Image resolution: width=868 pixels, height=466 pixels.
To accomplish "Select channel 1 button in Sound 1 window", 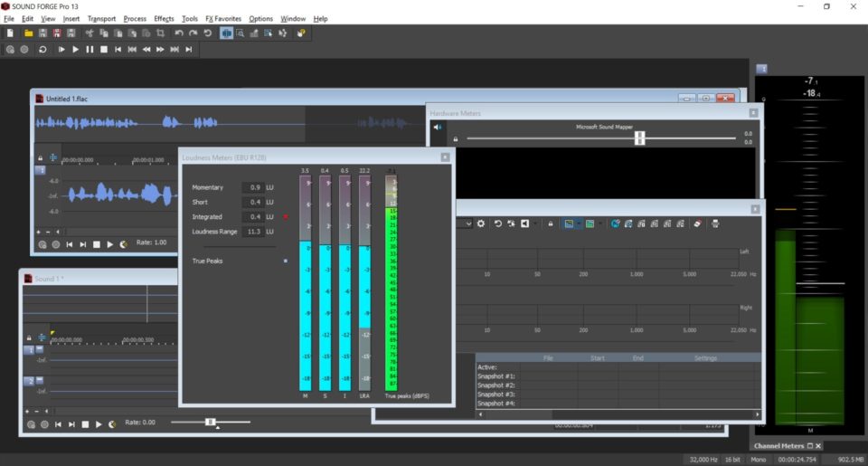I will click(29, 349).
